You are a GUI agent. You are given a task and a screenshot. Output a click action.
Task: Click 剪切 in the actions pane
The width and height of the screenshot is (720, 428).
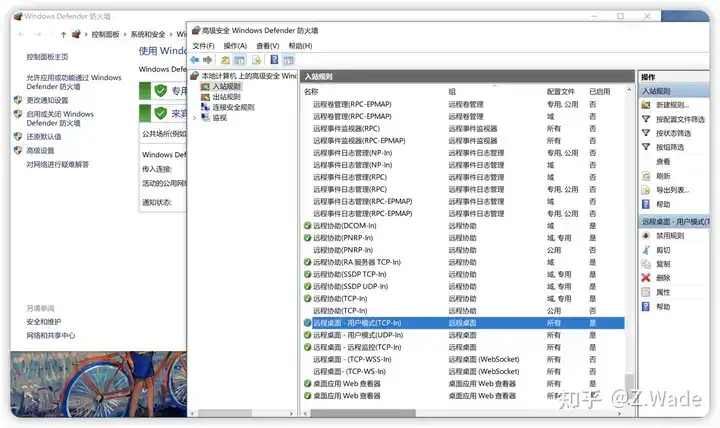(663, 250)
